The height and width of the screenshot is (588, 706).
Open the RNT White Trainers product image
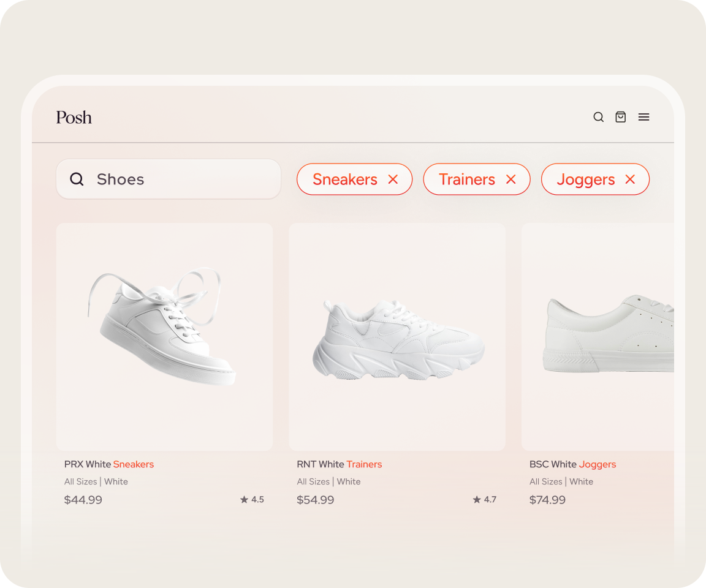pyautogui.click(x=397, y=337)
